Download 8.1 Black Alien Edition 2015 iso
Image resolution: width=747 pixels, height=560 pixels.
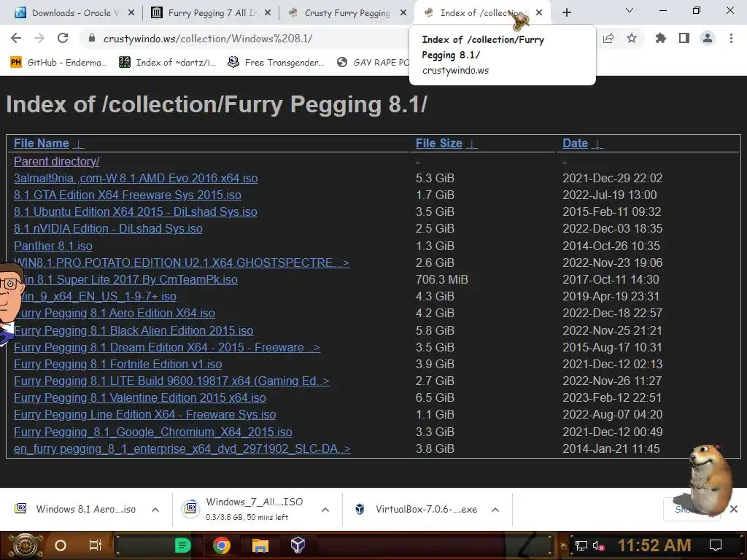133,330
